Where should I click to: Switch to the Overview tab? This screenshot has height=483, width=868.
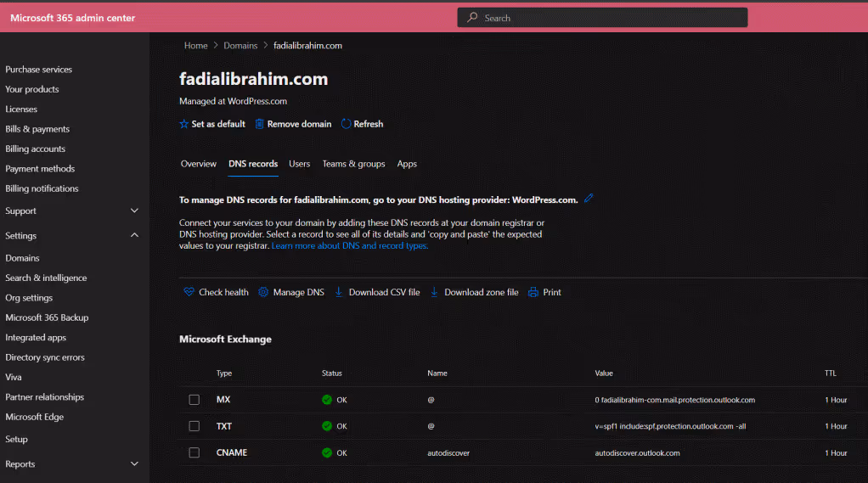(198, 164)
